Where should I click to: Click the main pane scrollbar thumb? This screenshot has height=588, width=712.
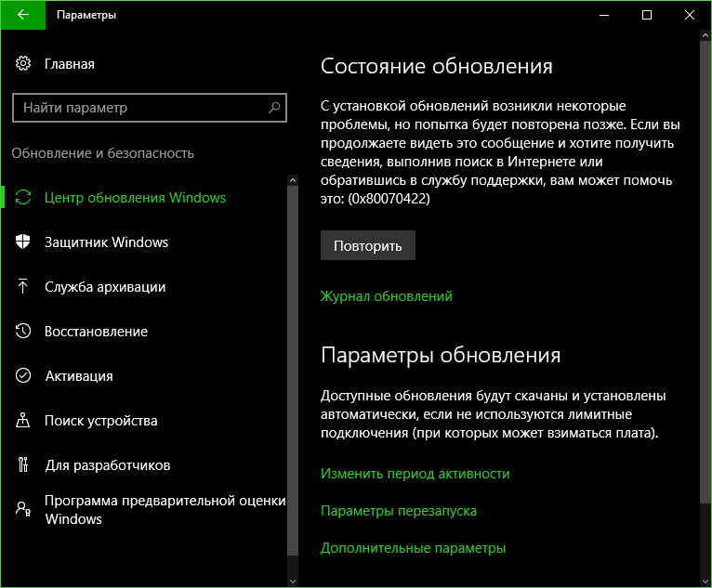tap(705, 272)
